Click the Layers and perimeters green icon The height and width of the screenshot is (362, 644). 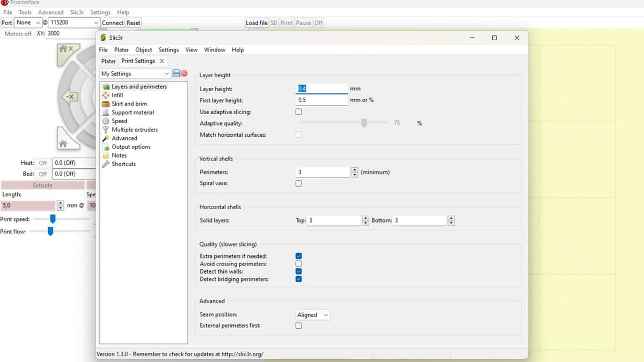[x=106, y=87]
